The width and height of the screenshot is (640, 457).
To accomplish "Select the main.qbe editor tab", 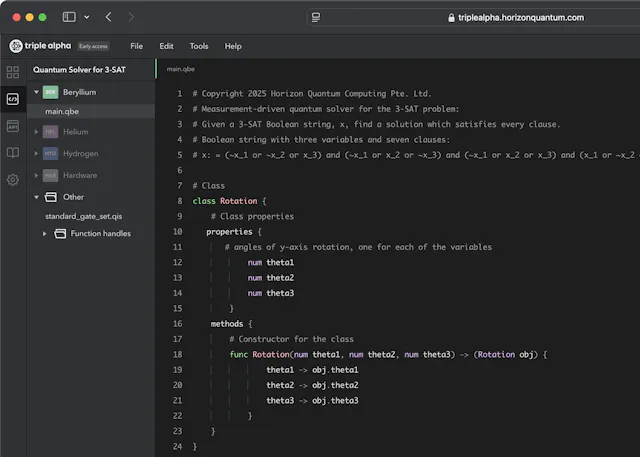I will [x=180, y=69].
